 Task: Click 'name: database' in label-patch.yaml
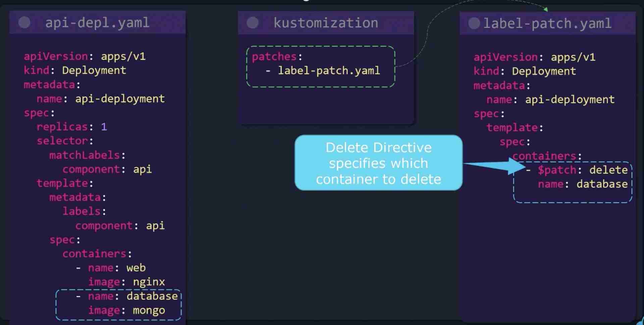point(583,184)
